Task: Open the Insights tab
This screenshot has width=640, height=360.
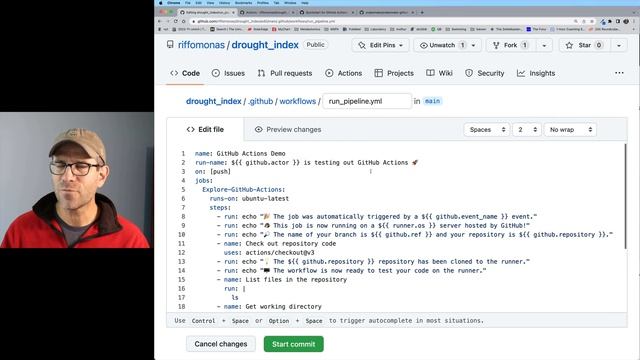Action: (536, 73)
